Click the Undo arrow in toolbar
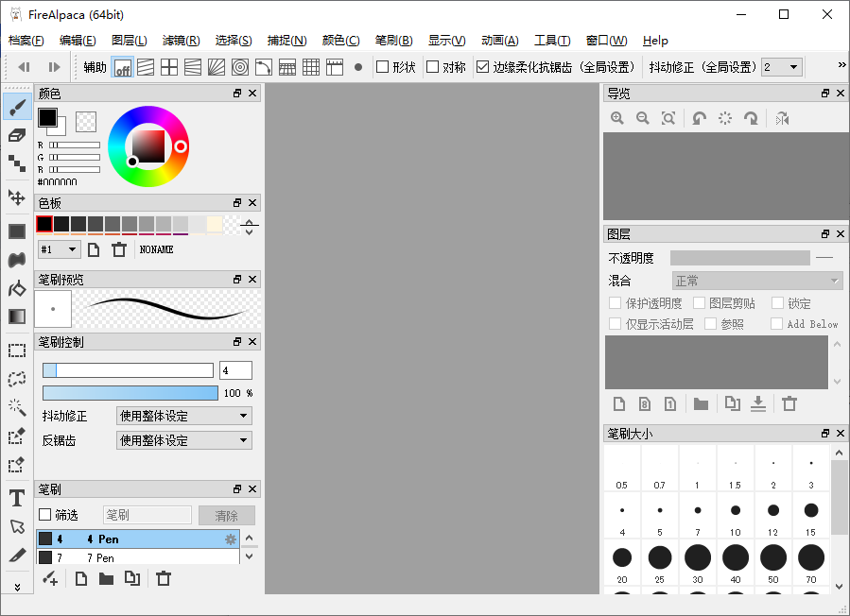This screenshot has width=850, height=616. 24,67
